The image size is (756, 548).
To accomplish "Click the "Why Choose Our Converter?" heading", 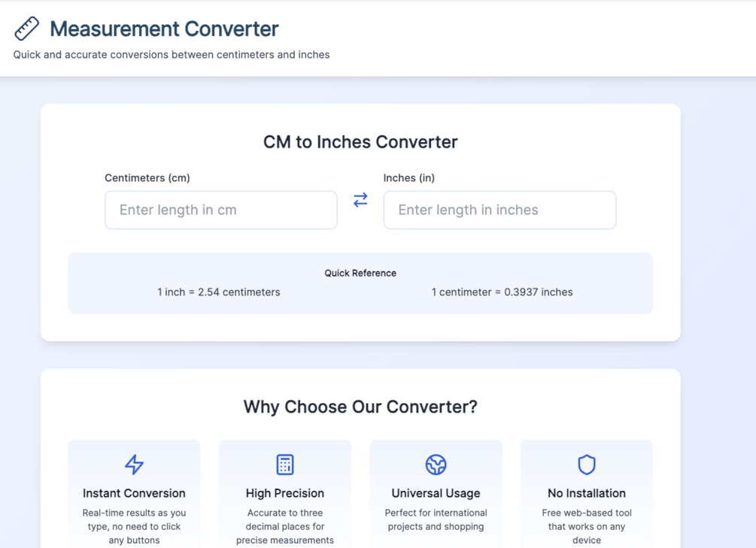I will [x=360, y=407].
